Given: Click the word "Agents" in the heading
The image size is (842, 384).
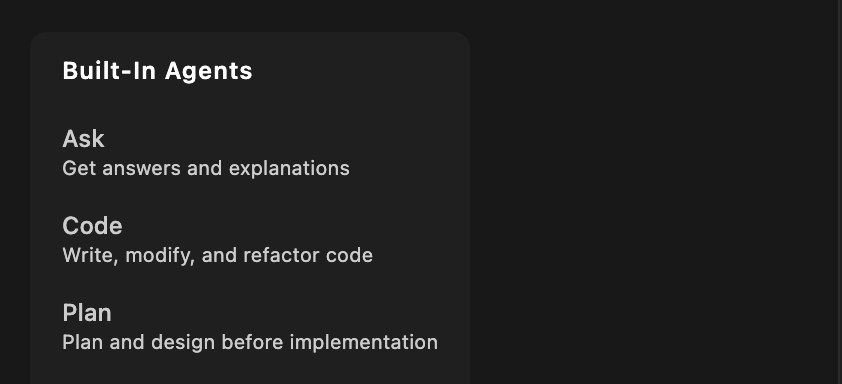Looking at the screenshot, I should tap(208, 72).
